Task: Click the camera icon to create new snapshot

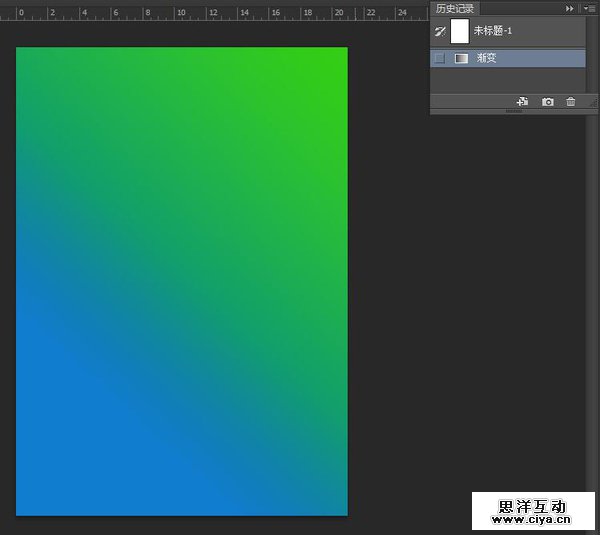Action: point(547,101)
